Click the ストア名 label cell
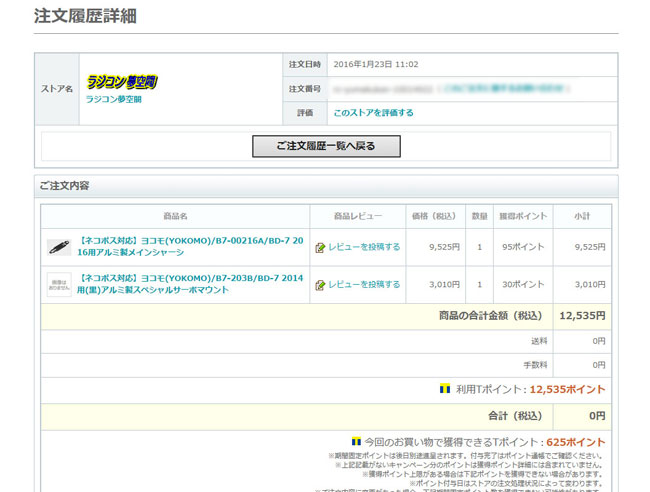650x492 pixels. pos(57,89)
